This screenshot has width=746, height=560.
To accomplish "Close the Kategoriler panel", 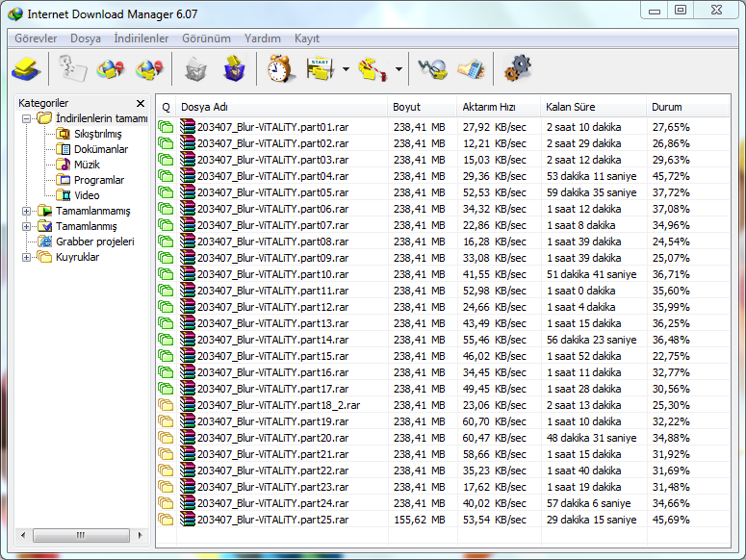I will pos(141,103).
